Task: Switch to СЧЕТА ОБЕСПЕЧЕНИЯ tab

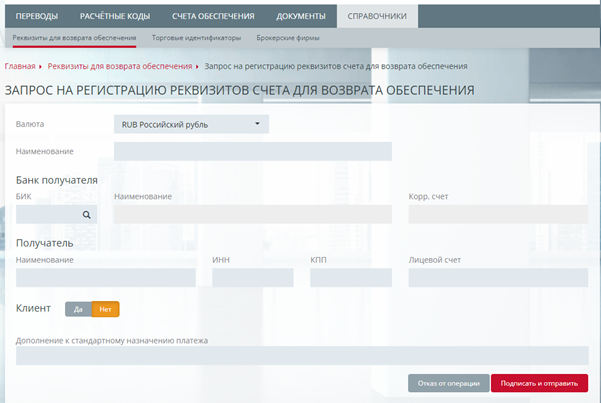Action: (x=213, y=16)
